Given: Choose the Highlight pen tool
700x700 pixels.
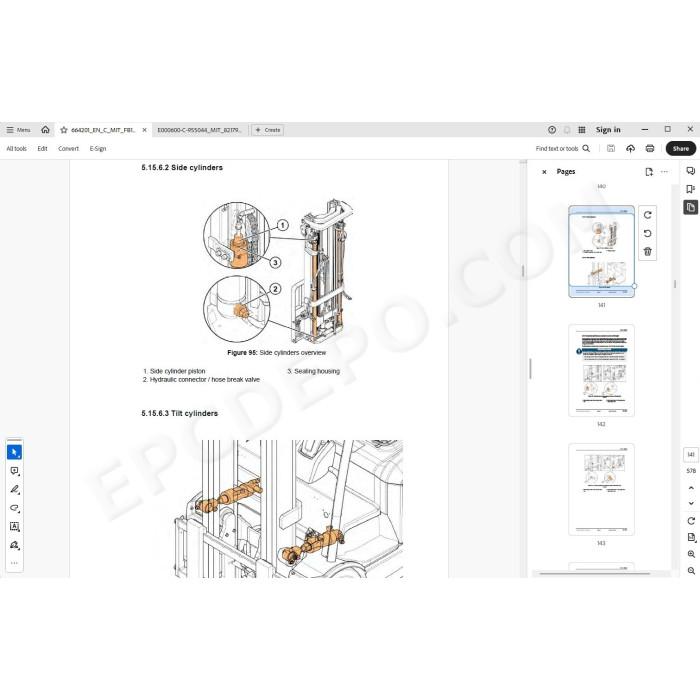Looking at the screenshot, I should coord(14,490).
